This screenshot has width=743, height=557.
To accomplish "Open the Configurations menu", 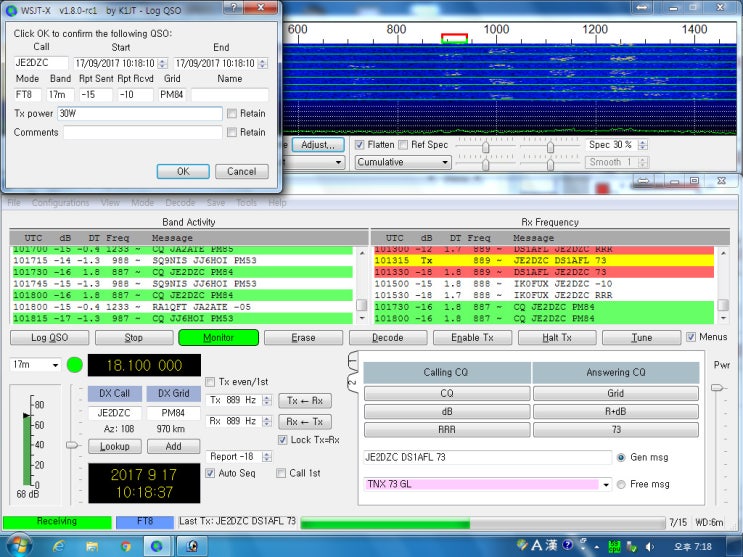I will (60, 203).
